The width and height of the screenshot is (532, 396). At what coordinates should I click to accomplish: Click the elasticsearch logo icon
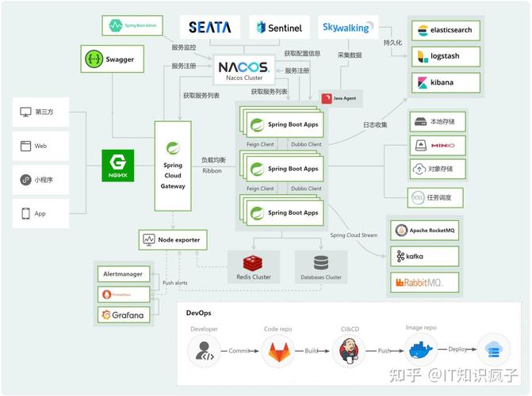pyautogui.click(x=423, y=31)
